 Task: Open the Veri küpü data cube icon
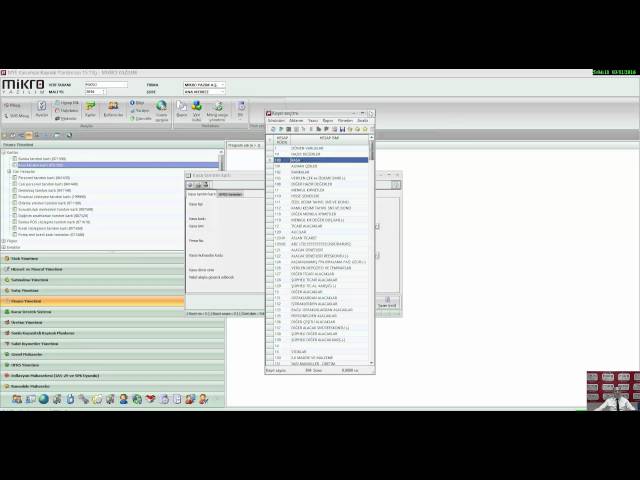[197, 111]
